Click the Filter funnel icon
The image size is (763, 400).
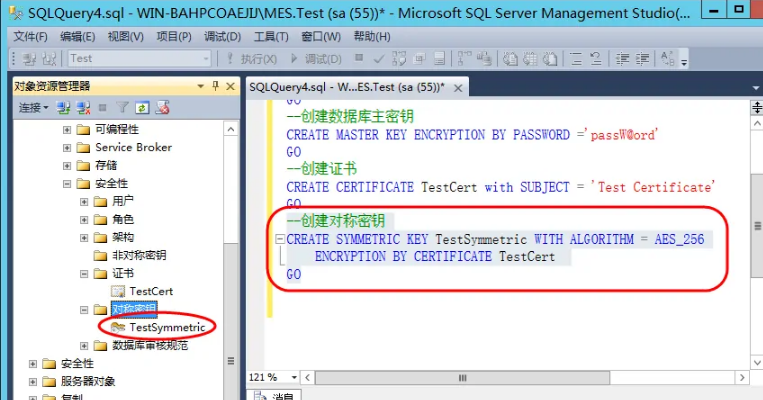(x=122, y=108)
